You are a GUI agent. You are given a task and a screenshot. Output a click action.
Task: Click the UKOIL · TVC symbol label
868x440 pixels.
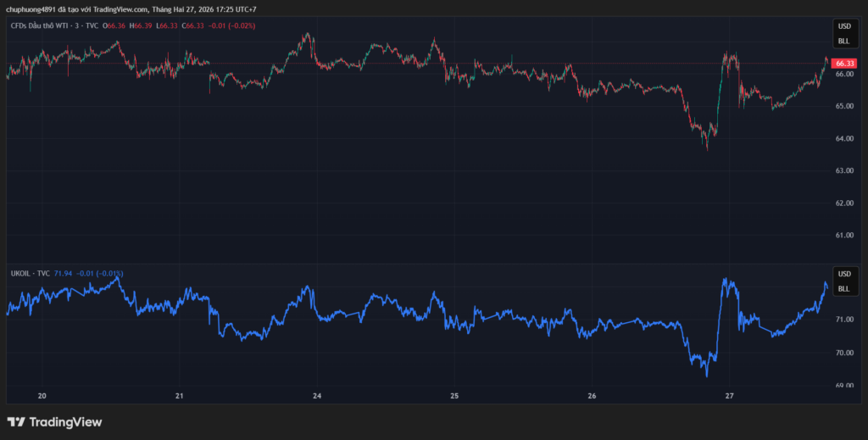click(x=30, y=273)
